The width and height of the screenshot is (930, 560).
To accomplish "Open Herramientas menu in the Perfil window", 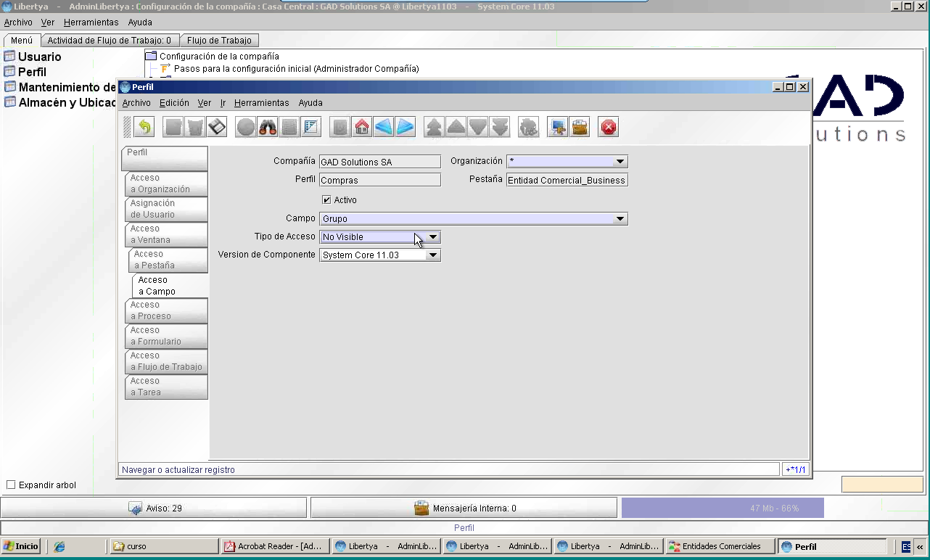I will click(262, 103).
